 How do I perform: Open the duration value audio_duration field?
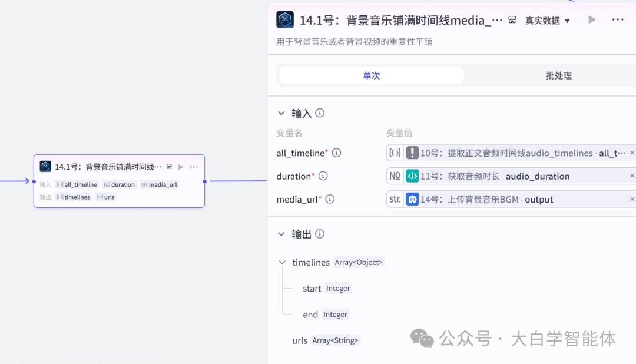point(511,176)
